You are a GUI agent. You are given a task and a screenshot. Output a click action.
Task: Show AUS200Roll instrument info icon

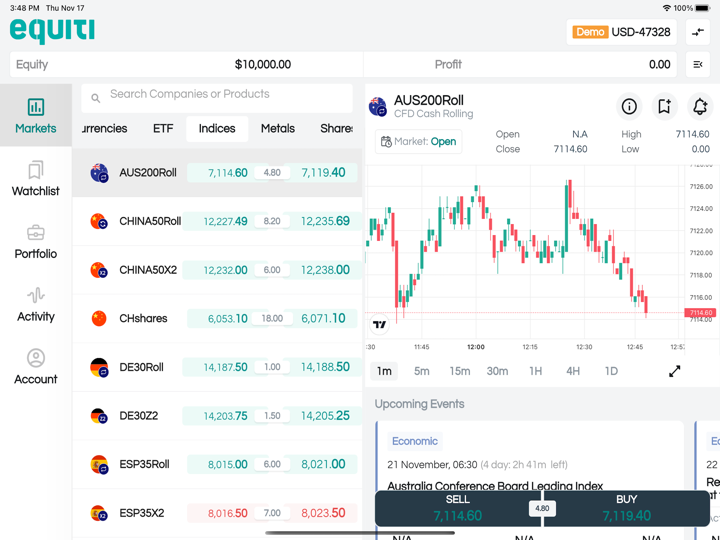point(629,107)
